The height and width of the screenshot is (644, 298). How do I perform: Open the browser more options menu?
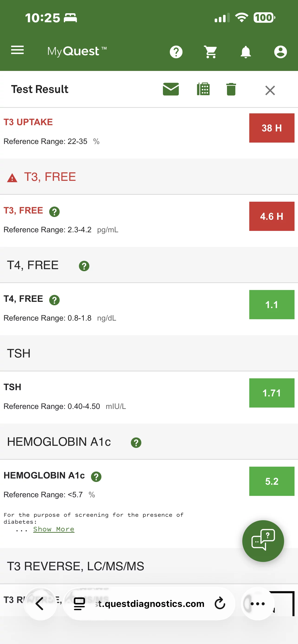257,604
